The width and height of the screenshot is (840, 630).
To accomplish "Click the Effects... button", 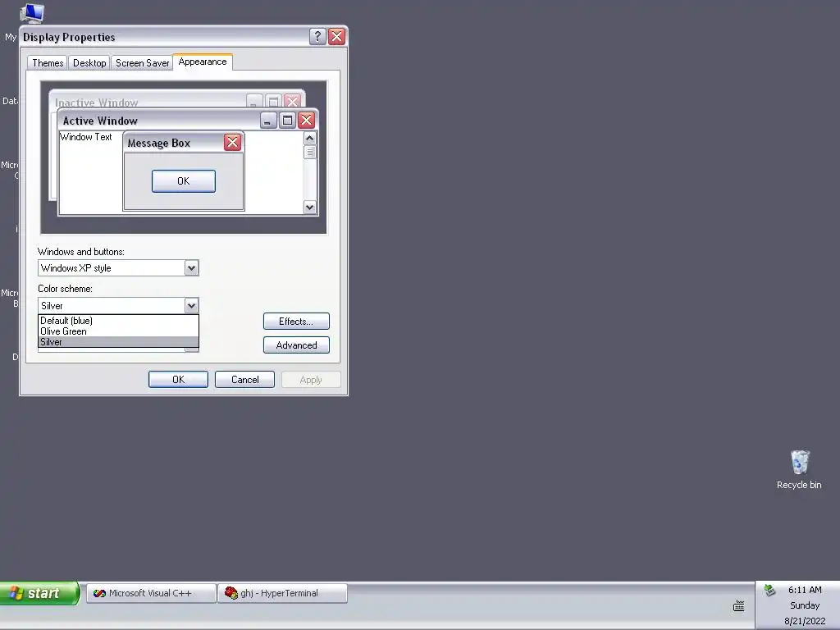I will [x=296, y=322].
